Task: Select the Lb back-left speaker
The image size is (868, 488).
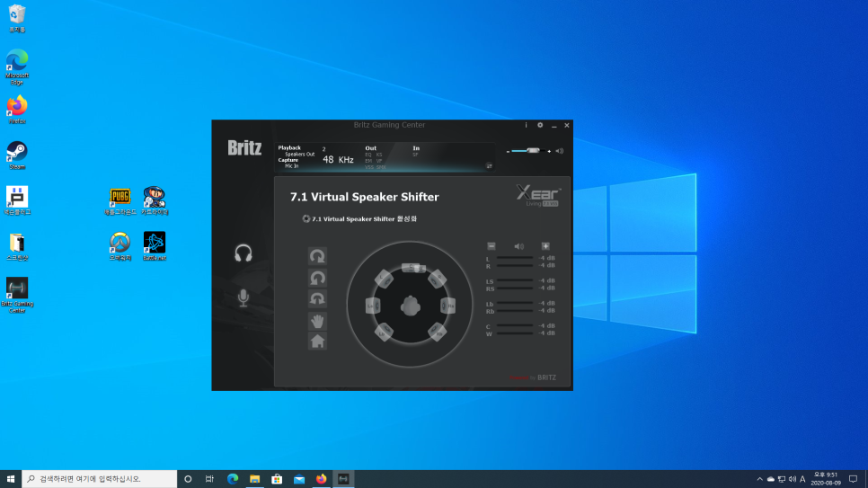Action: click(x=384, y=332)
